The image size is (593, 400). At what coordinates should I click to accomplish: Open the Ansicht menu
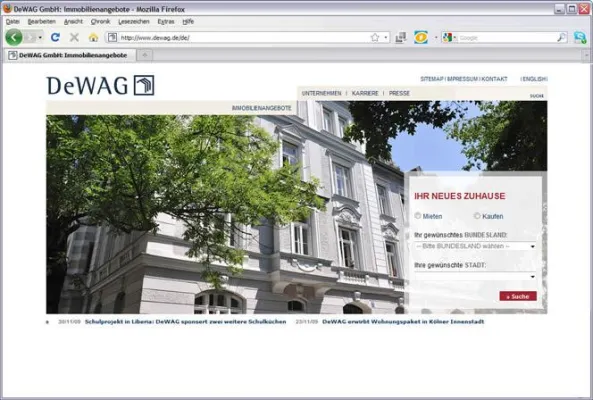[73, 22]
